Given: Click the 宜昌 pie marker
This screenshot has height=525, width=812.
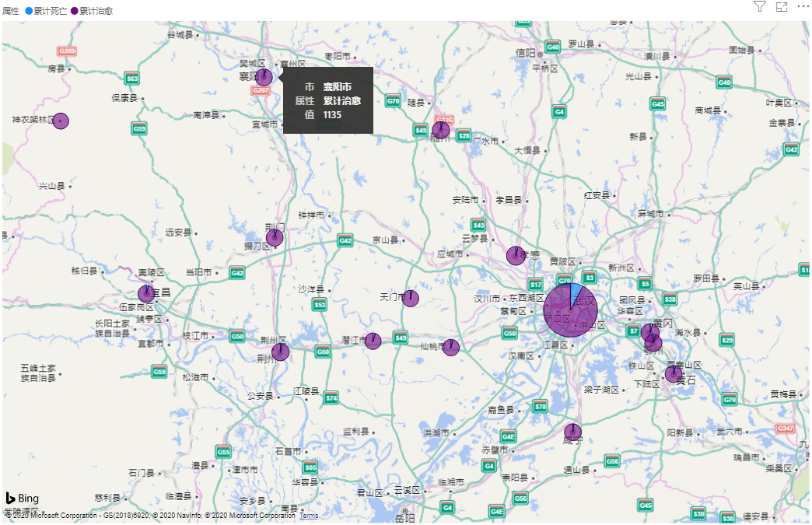Looking at the screenshot, I should point(146,294).
